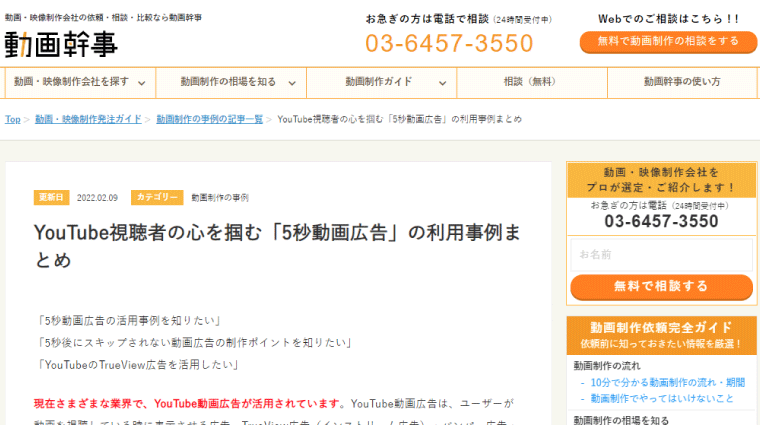This screenshot has width=760, height=428.
Task: Click the 無料で動画制作の相談をする header button
Action: [668, 42]
